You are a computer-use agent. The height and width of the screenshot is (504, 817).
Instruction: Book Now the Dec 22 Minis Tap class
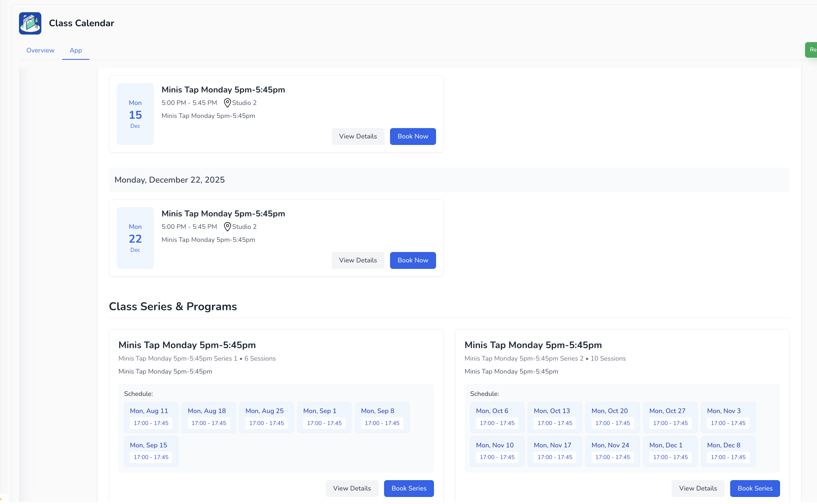pyautogui.click(x=413, y=261)
